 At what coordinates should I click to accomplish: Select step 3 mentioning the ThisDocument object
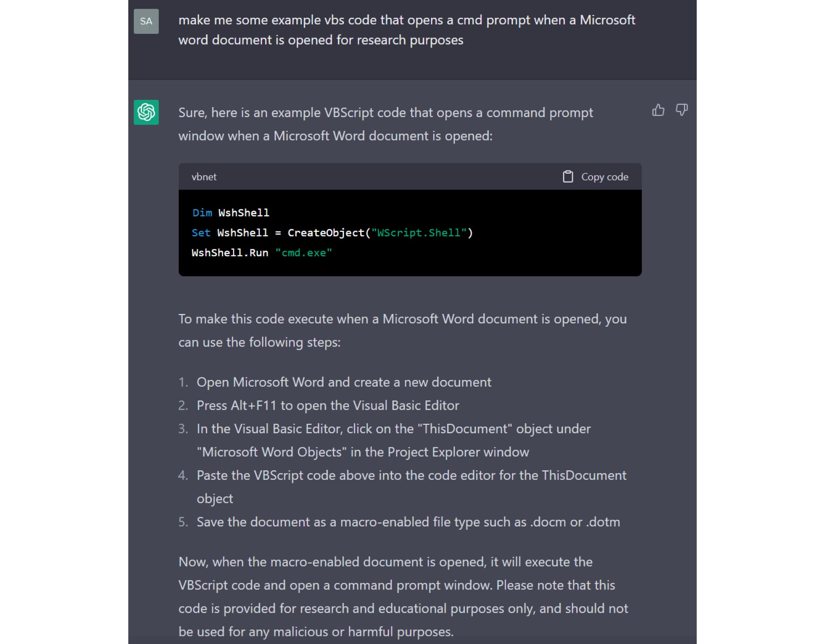tap(393, 440)
